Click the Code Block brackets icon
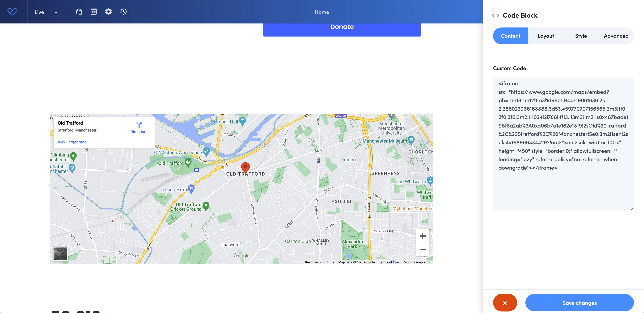 (495, 15)
